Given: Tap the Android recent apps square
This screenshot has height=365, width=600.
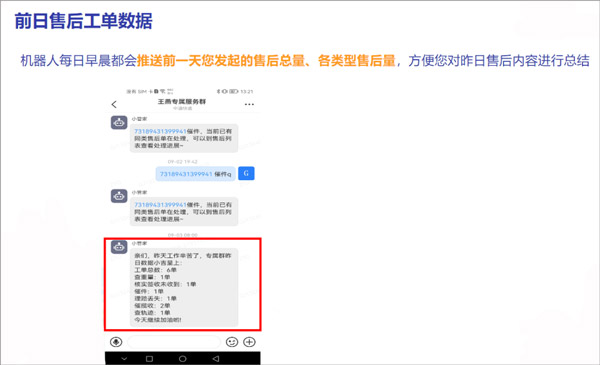Looking at the screenshot, I should (x=150, y=359).
